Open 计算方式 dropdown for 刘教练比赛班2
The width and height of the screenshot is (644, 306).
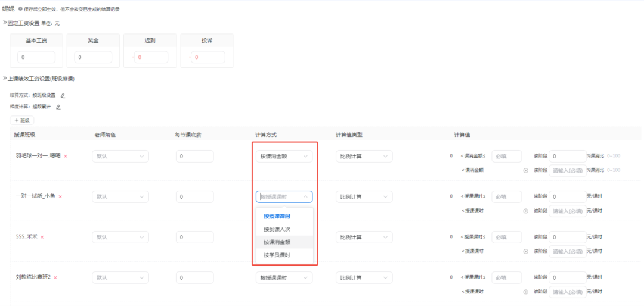(x=284, y=277)
